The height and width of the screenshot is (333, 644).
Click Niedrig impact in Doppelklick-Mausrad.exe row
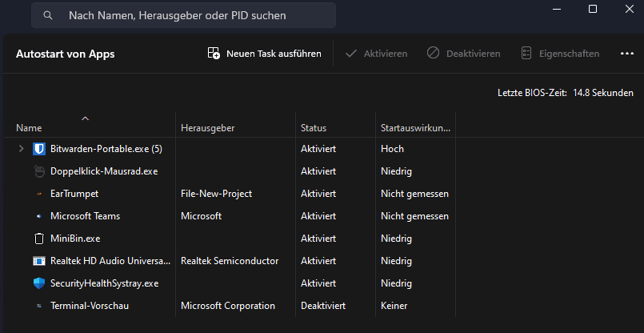(396, 171)
